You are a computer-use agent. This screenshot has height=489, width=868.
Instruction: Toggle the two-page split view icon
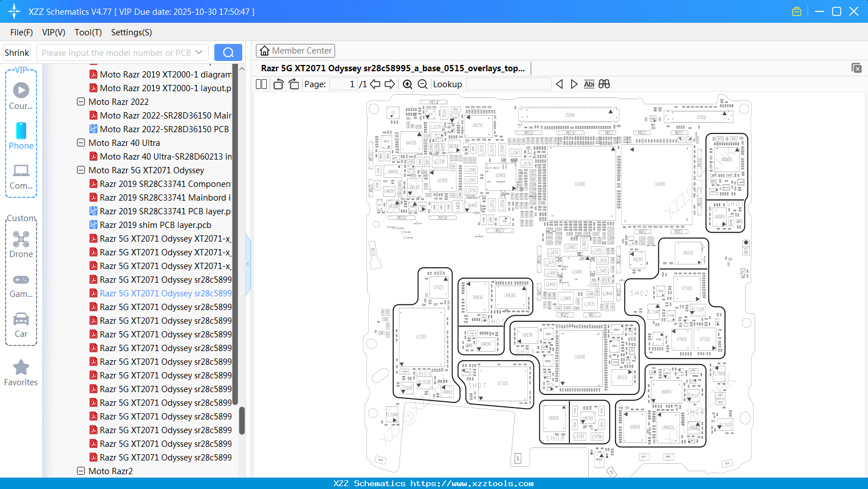tap(261, 84)
